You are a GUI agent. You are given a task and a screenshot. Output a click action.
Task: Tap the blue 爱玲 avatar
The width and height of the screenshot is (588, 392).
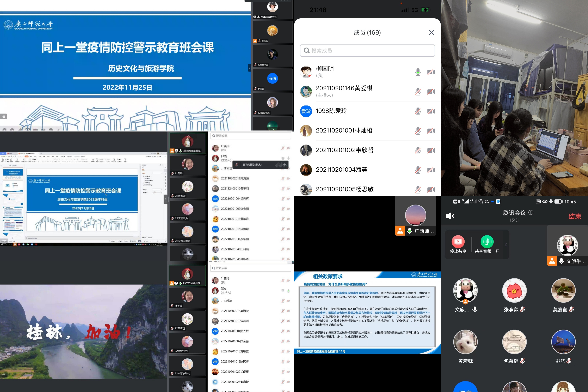click(x=306, y=111)
